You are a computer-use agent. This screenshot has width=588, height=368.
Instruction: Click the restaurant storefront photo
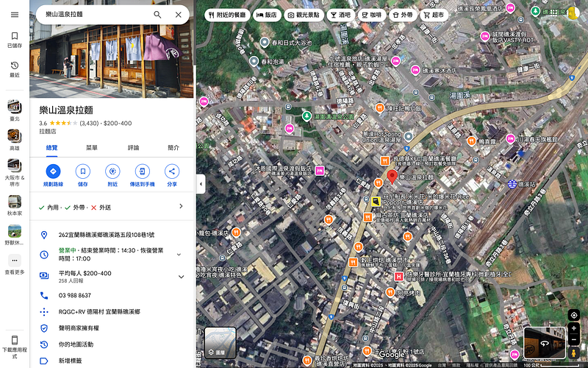point(112,62)
